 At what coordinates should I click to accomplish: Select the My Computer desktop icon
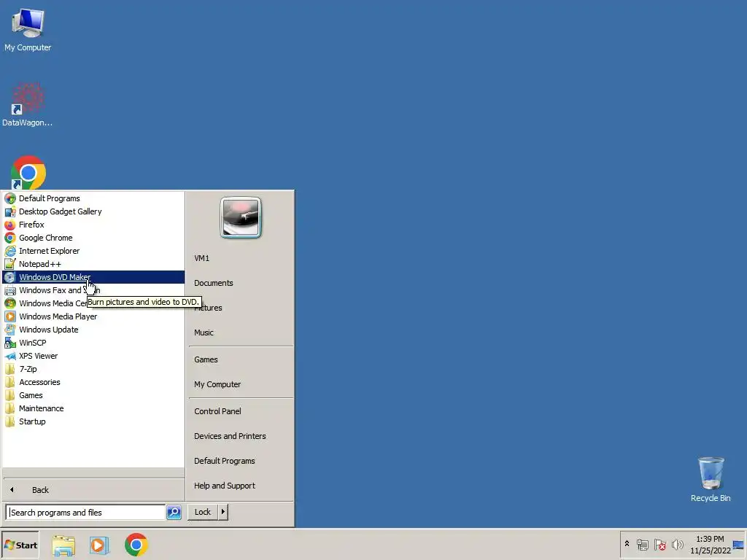pyautogui.click(x=28, y=29)
